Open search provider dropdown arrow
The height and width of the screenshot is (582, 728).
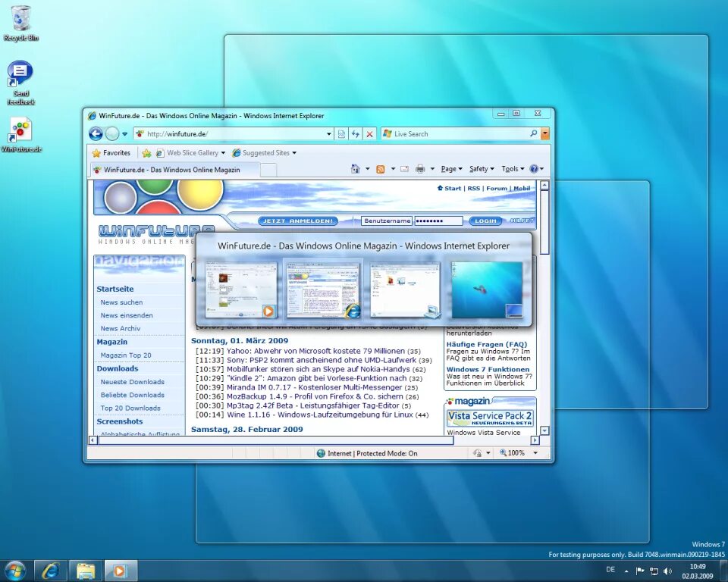(x=545, y=133)
